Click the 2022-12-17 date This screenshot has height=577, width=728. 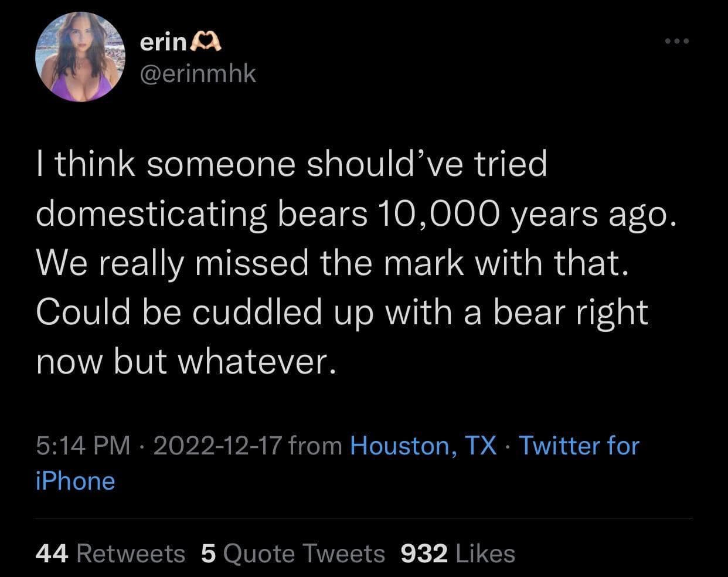(x=218, y=446)
